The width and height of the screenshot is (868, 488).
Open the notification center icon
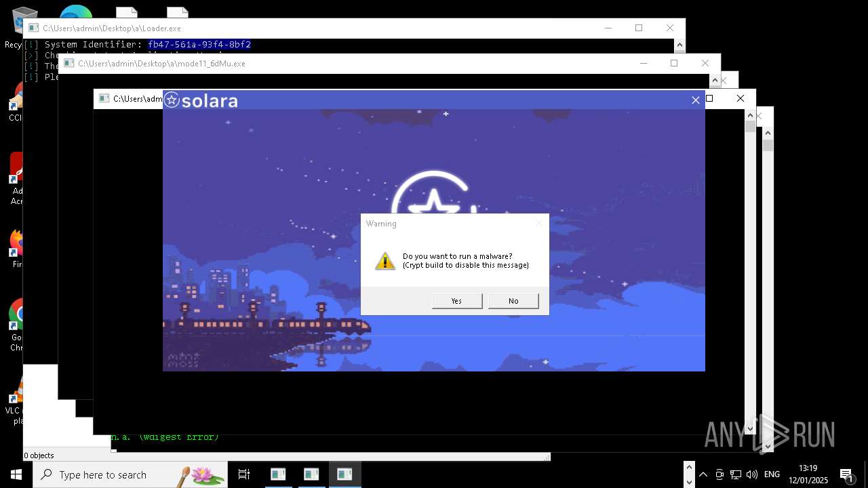(x=846, y=475)
